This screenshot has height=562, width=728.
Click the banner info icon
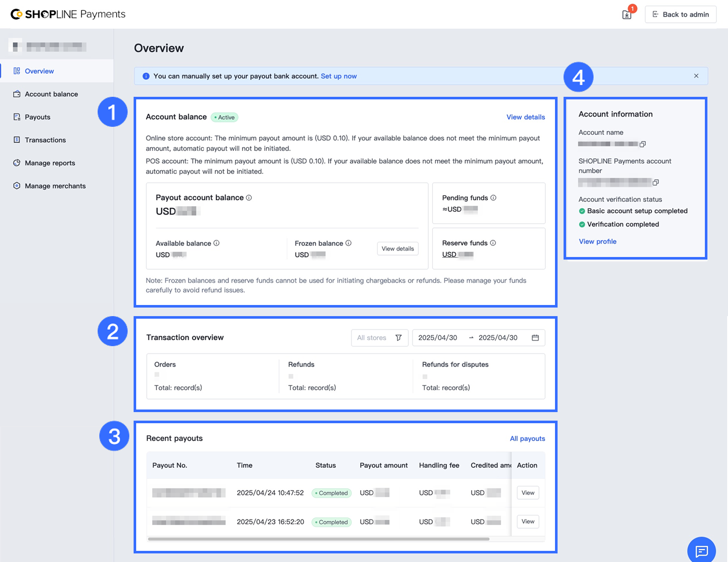(x=146, y=76)
